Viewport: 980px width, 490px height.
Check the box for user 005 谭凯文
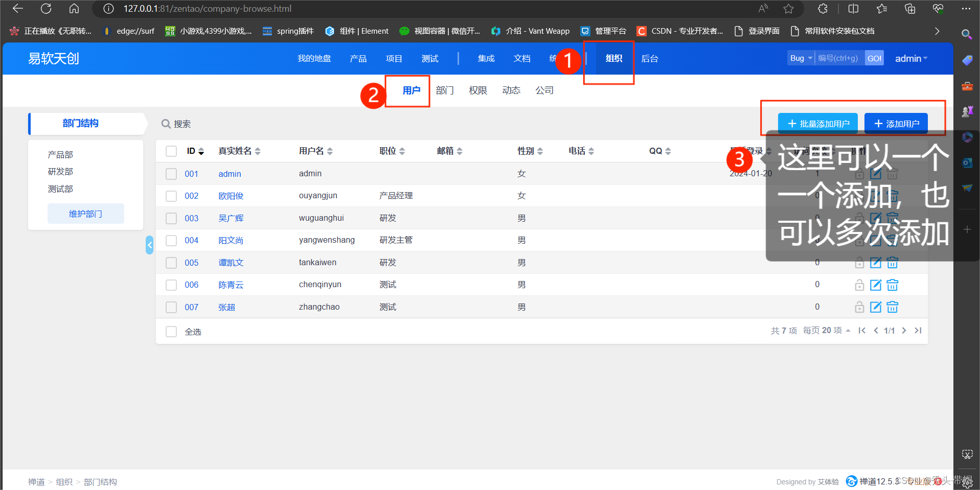click(x=171, y=263)
